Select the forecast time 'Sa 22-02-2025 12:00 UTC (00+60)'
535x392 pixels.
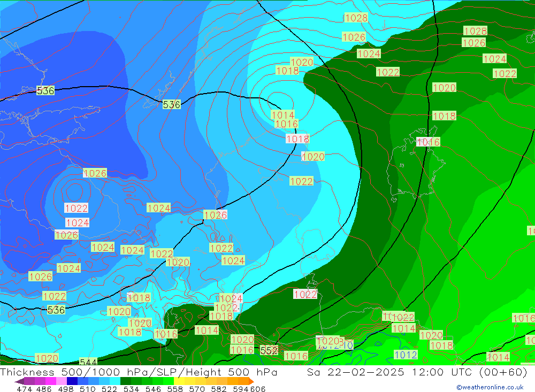(417, 372)
